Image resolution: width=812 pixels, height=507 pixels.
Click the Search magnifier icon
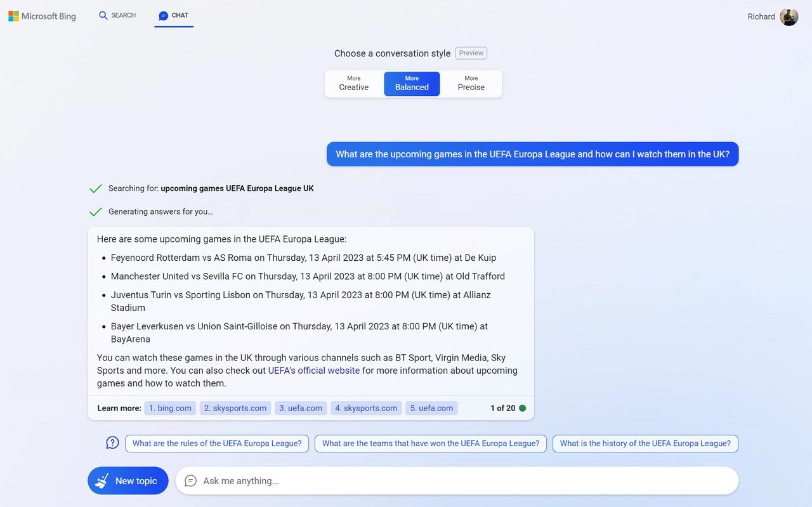[103, 15]
